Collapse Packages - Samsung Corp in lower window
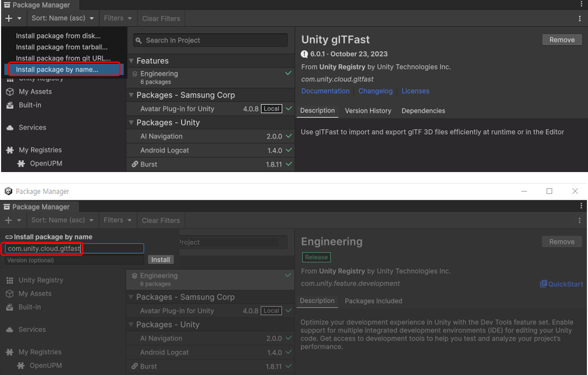 point(131,297)
